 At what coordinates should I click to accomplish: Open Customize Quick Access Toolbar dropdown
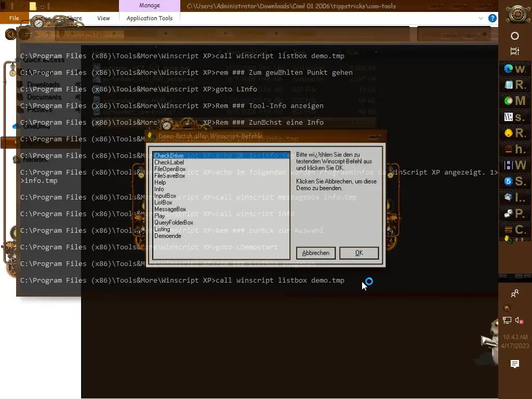[x=43, y=6]
